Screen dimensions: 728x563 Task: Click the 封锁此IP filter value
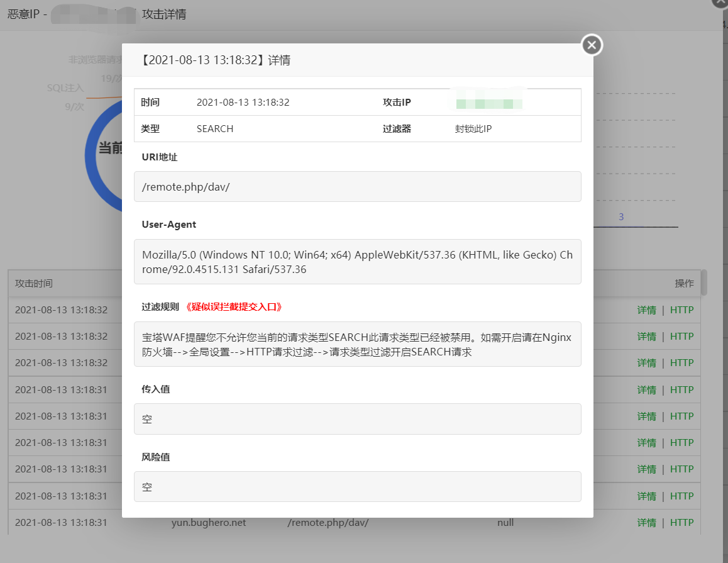click(x=473, y=129)
